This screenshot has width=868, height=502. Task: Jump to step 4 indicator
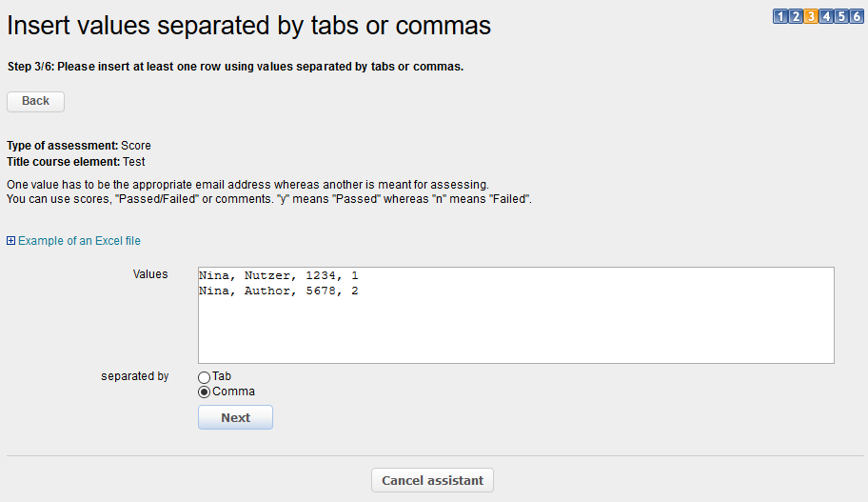pos(826,16)
